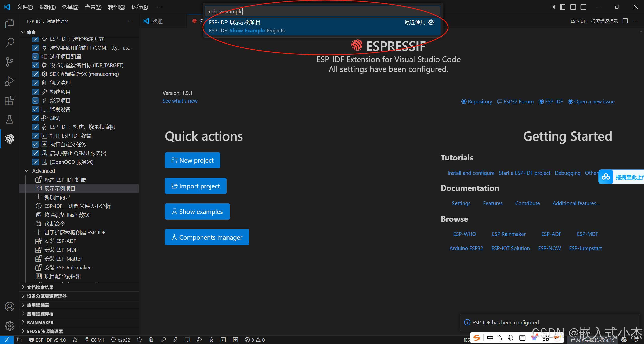Viewport: 644px width, 344px height.
Task: Click flame icon to build, flash and monitor
Action: click(x=211, y=340)
